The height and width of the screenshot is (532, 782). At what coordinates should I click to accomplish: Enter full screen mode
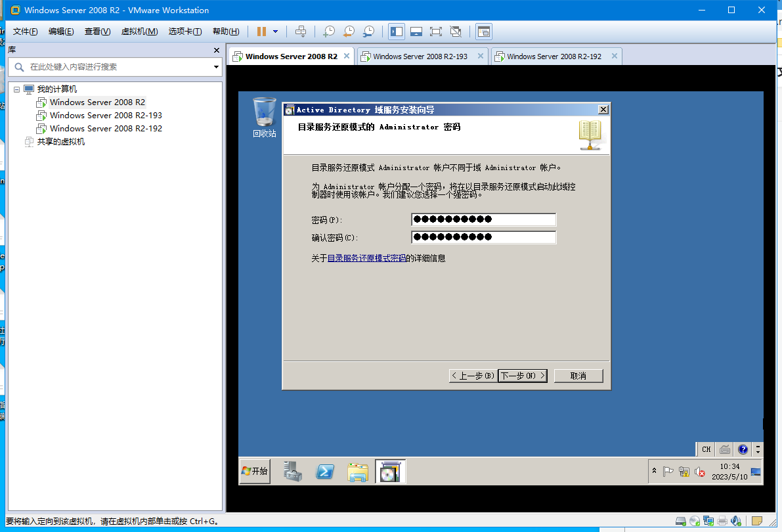point(436,32)
